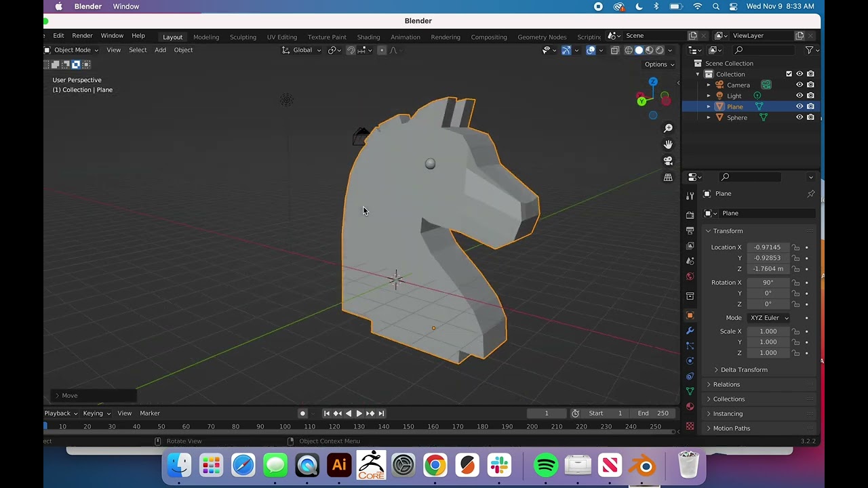The width and height of the screenshot is (868, 488).
Task: Jump to the timeline end frame button
Action: click(x=381, y=413)
